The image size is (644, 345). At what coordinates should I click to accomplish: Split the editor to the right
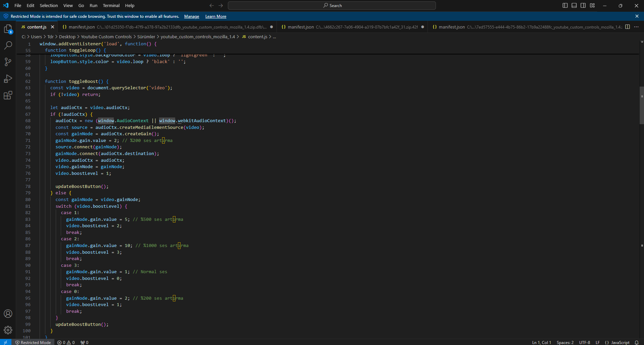point(628,27)
